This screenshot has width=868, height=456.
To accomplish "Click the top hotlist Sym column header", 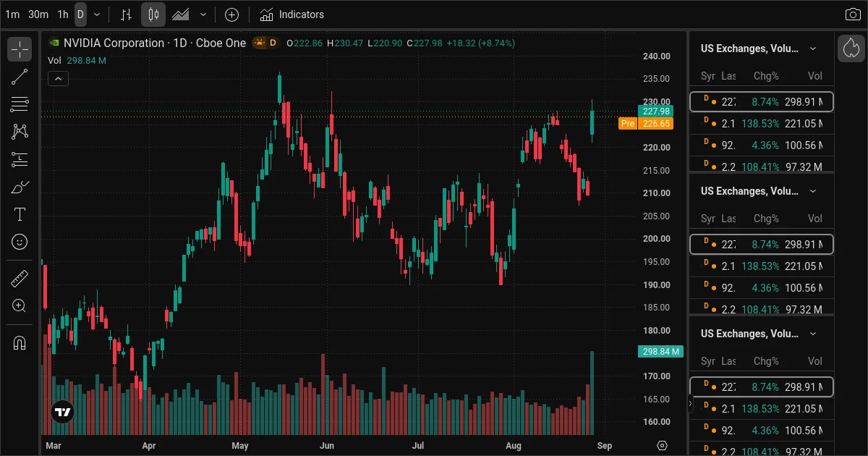I will pyautogui.click(x=707, y=76).
